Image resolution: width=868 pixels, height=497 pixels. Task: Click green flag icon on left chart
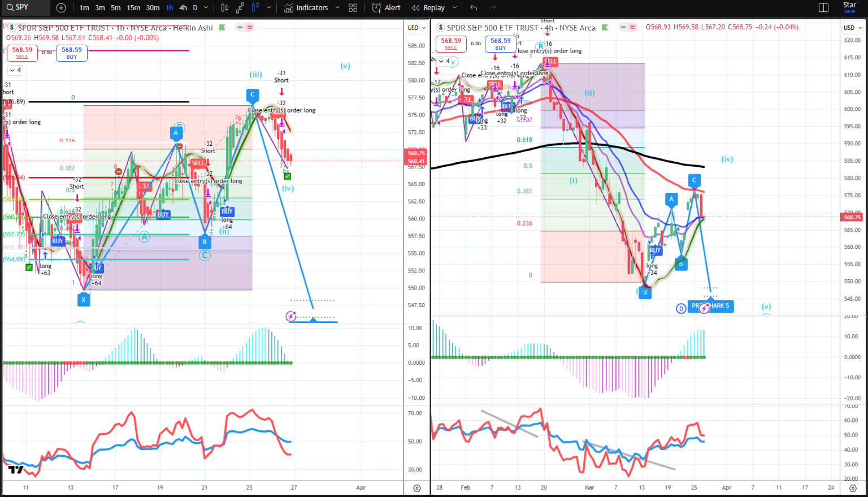[x=222, y=27]
